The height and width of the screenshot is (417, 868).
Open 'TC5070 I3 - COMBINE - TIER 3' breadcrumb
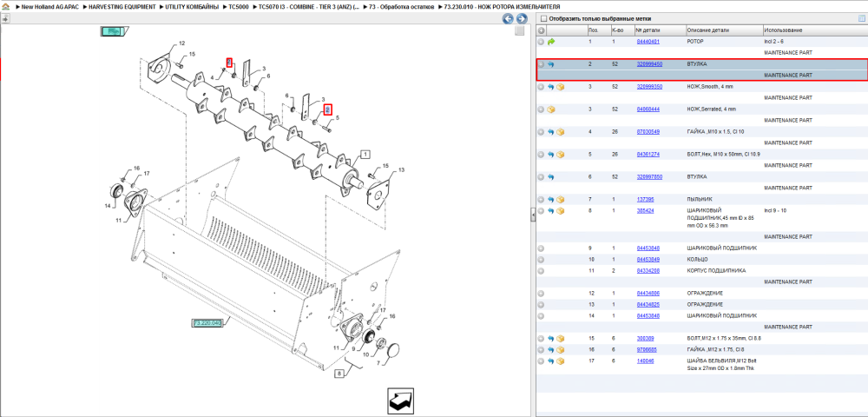coord(309,7)
